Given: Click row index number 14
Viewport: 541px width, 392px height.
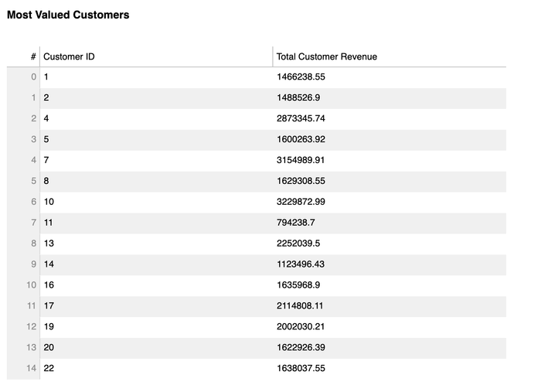Looking at the screenshot, I should (31, 368).
